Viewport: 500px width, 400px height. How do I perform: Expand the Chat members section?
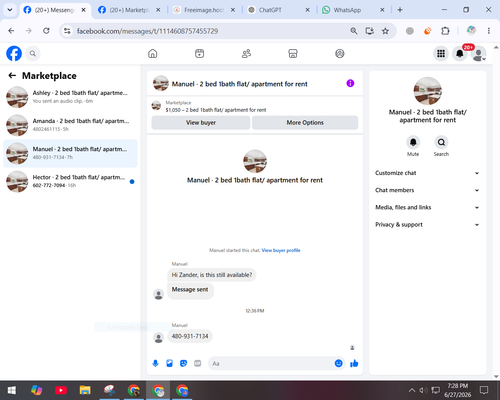point(427,190)
